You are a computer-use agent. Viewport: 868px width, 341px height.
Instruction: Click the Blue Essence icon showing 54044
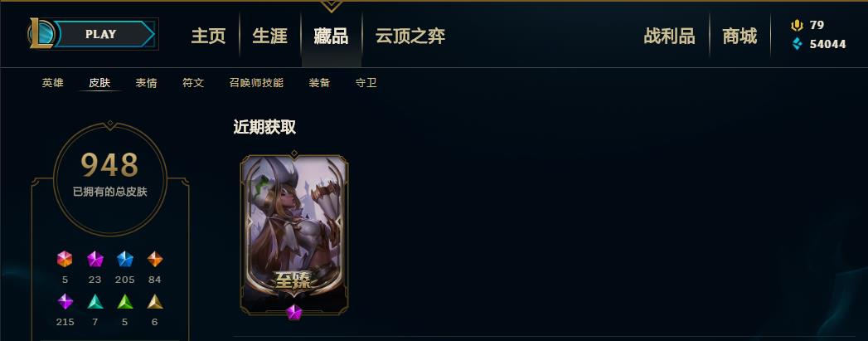pos(798,44)
